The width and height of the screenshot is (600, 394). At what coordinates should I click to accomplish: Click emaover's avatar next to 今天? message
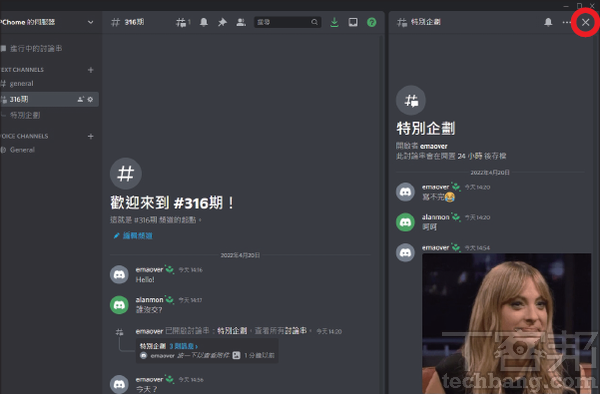tap(119, 384)
